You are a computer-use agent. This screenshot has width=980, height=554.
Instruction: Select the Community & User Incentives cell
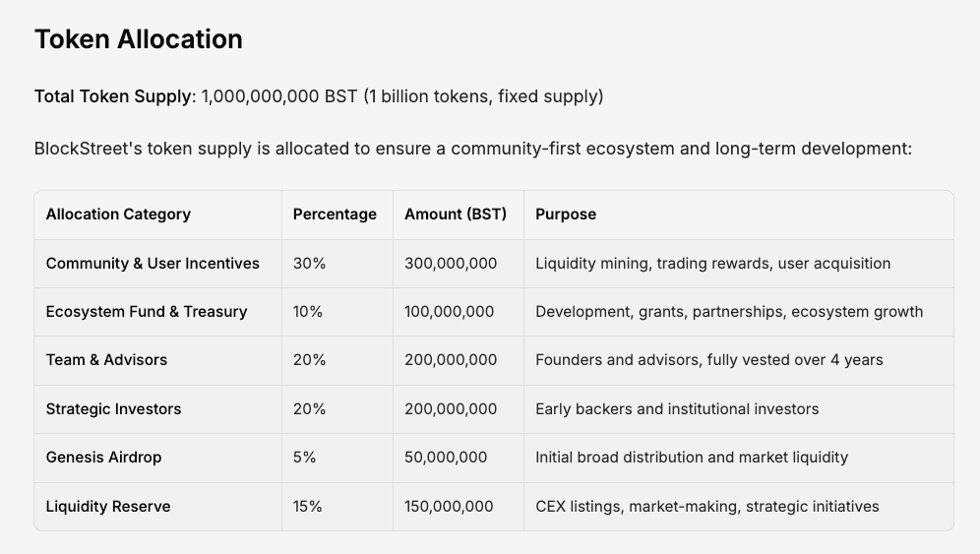point(153,264)
